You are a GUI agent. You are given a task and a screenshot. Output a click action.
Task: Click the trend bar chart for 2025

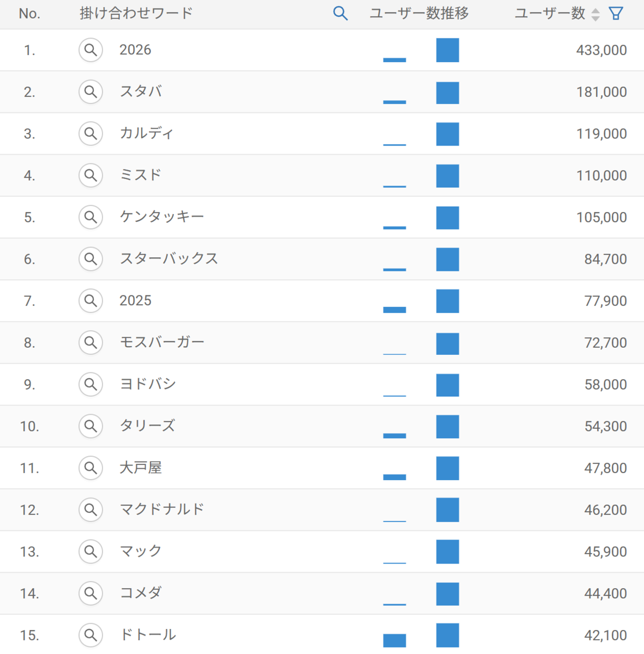(x=421, y=301)
